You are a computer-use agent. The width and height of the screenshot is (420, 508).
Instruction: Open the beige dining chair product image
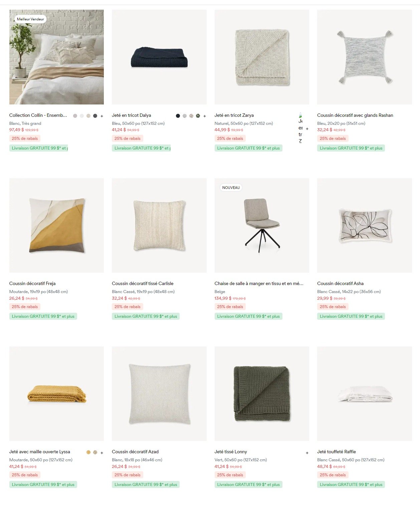[x=262, y=225]
